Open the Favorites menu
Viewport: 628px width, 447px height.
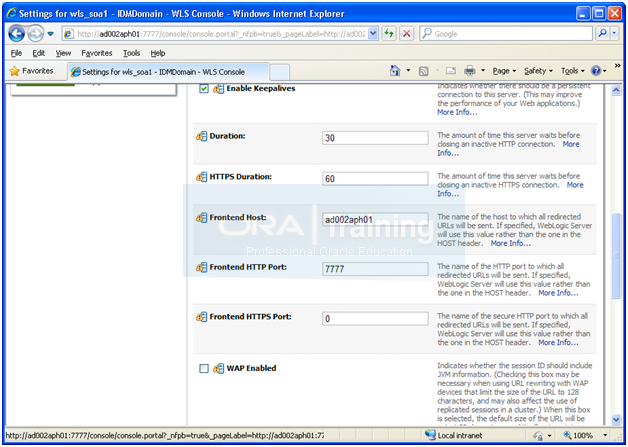click(x=97, y=53)
